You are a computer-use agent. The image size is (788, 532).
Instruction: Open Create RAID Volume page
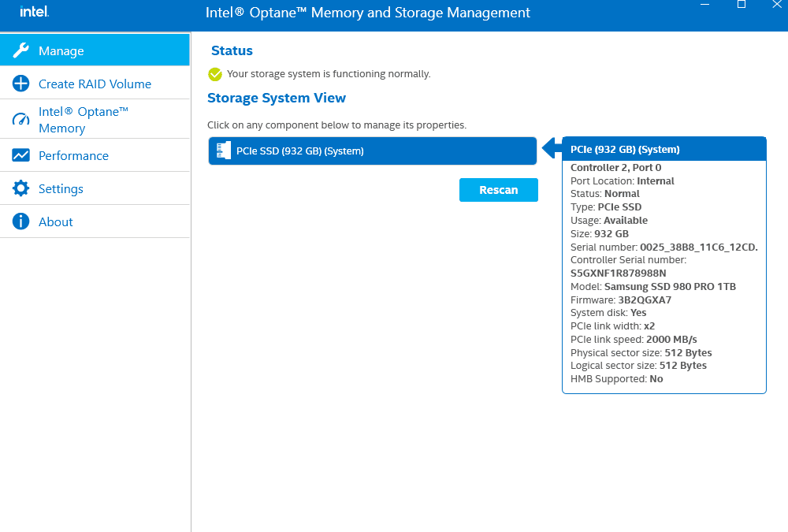click(95, 84)
